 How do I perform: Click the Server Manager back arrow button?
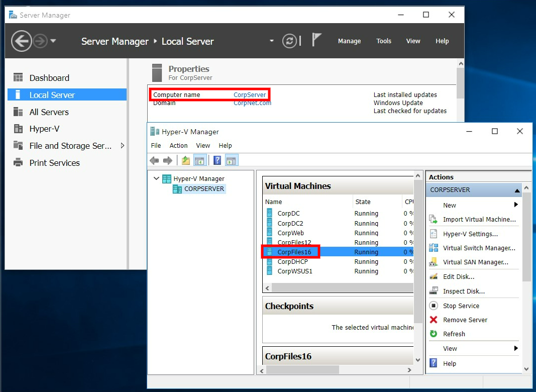point(21,41)
